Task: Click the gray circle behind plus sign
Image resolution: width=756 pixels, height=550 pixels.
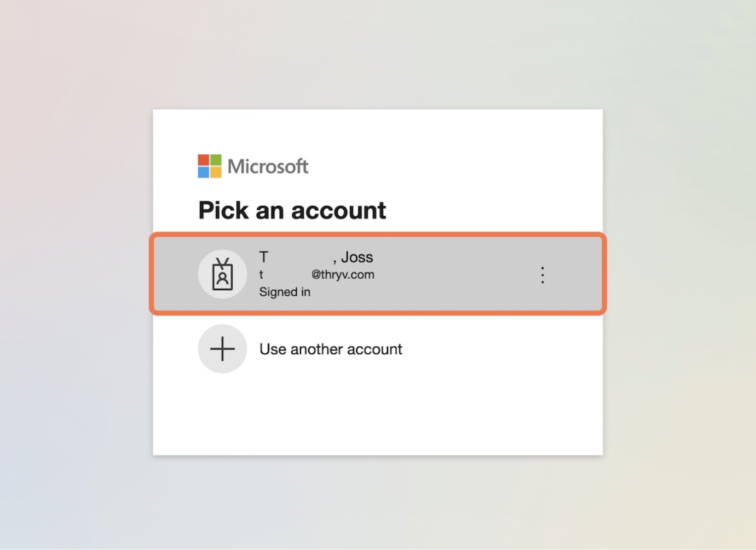Action: (222, 349)
